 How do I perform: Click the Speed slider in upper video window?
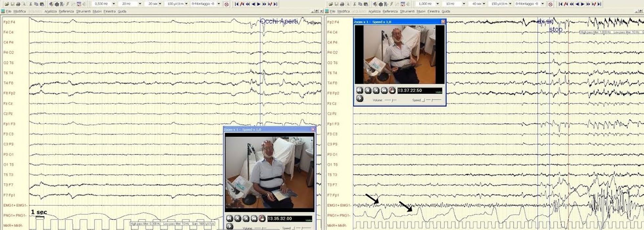pyautogui.click(x=431, y=100)
